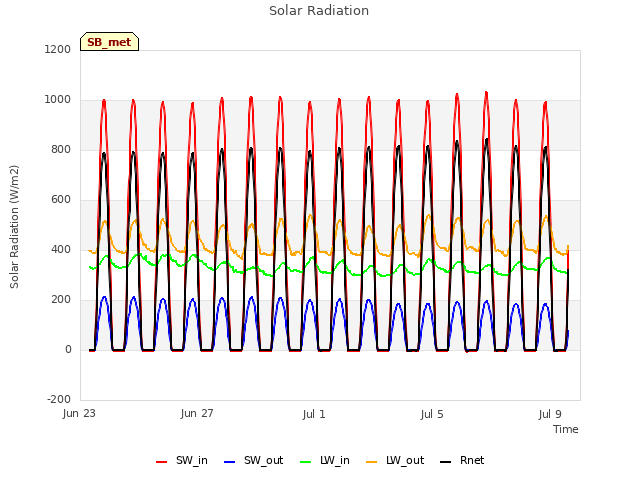Click the black Rnet legend swatch
The image size is (640, 480).
click(x=446, y=462)
